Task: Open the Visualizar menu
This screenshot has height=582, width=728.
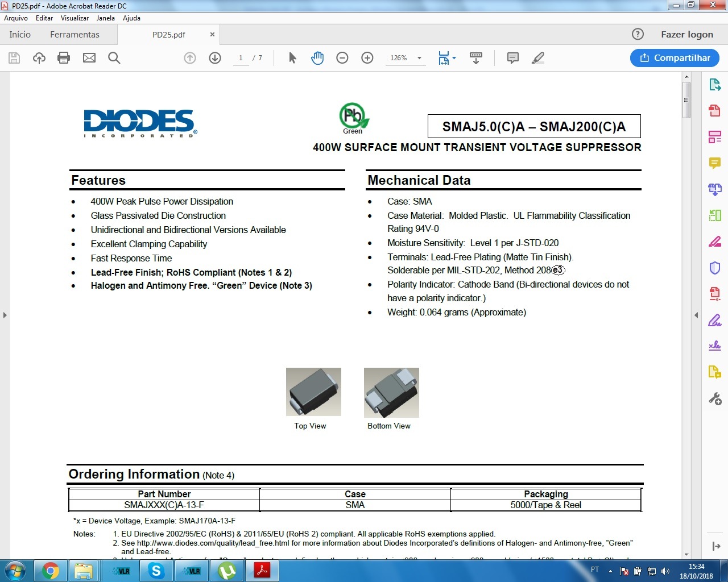Action: (x=75, y=18)
